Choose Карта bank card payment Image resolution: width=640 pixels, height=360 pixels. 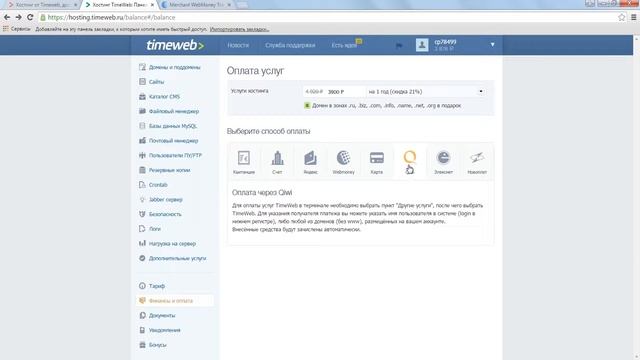[x=376, y=162]
